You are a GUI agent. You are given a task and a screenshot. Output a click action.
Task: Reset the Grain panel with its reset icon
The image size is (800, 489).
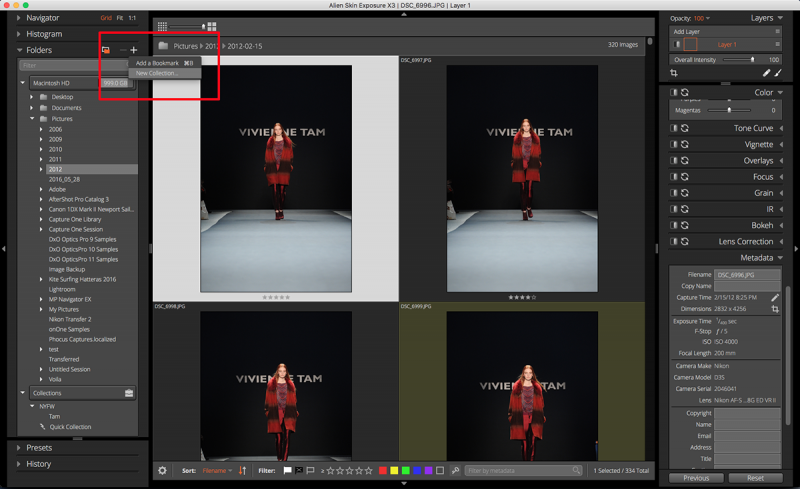[685, 193]
